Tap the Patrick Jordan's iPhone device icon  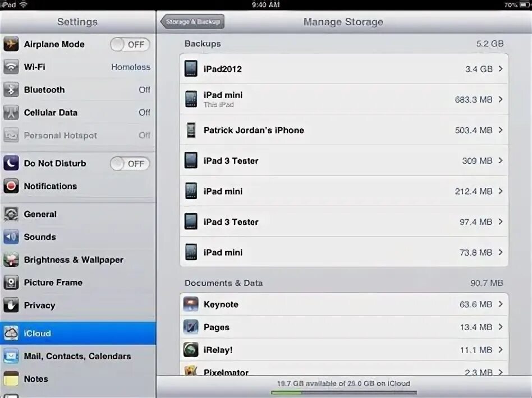pyautogui.click(x=191, y=130)
